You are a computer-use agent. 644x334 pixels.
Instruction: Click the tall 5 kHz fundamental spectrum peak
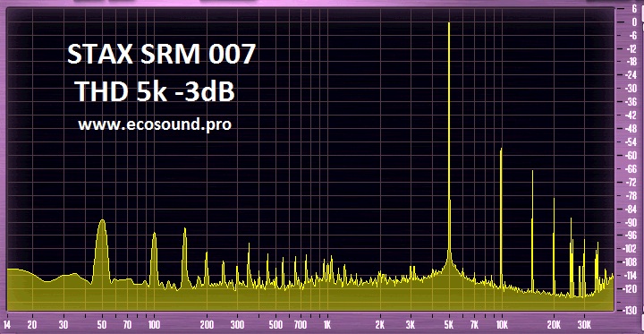[x=449, y=144]
